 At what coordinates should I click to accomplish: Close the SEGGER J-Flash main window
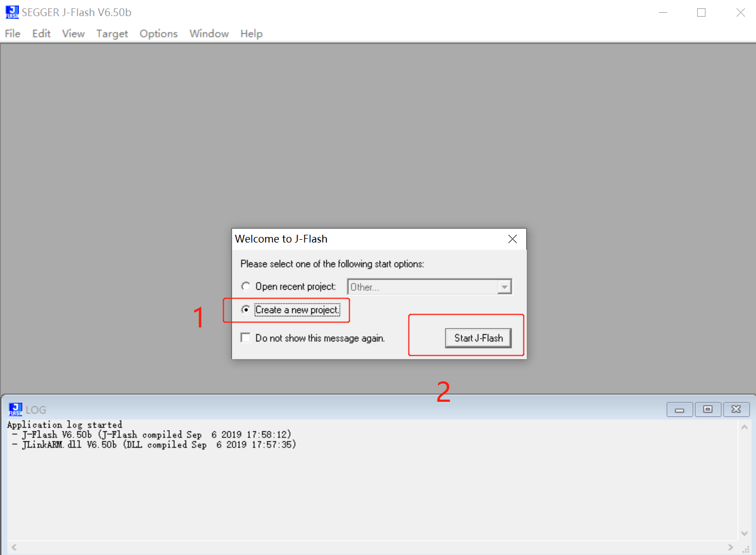pos(740,12)
